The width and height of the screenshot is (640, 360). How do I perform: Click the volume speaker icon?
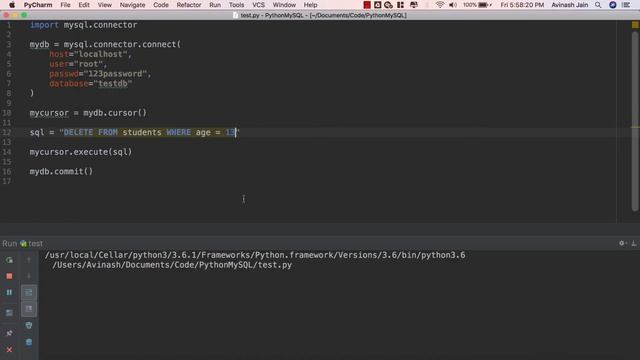click(453, 5)
